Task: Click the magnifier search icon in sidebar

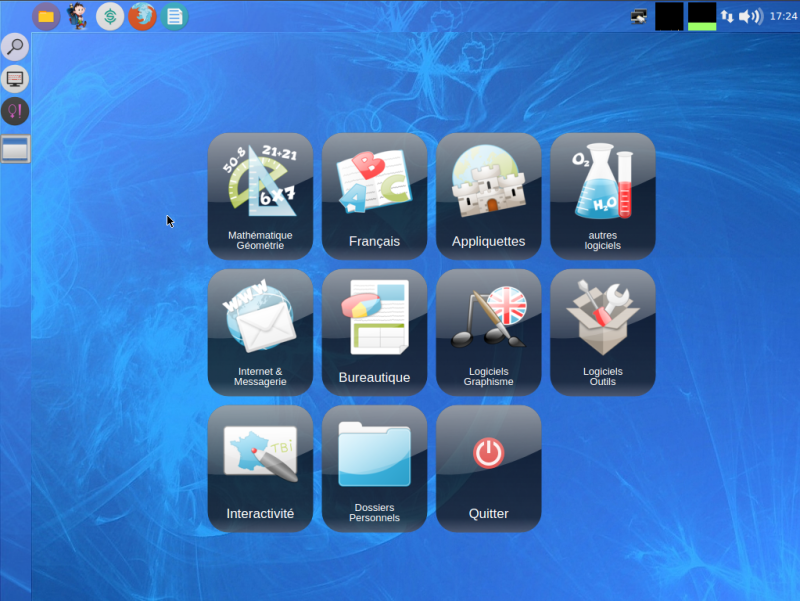Action: 15,47
